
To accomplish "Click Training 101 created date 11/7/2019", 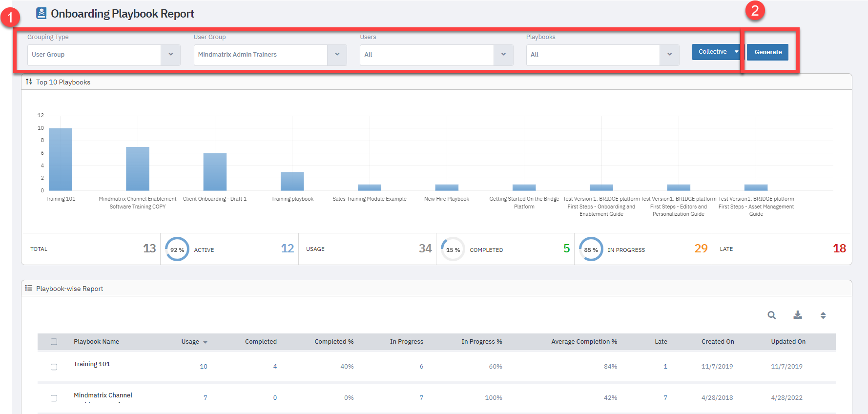I will (x=717, y=367).
